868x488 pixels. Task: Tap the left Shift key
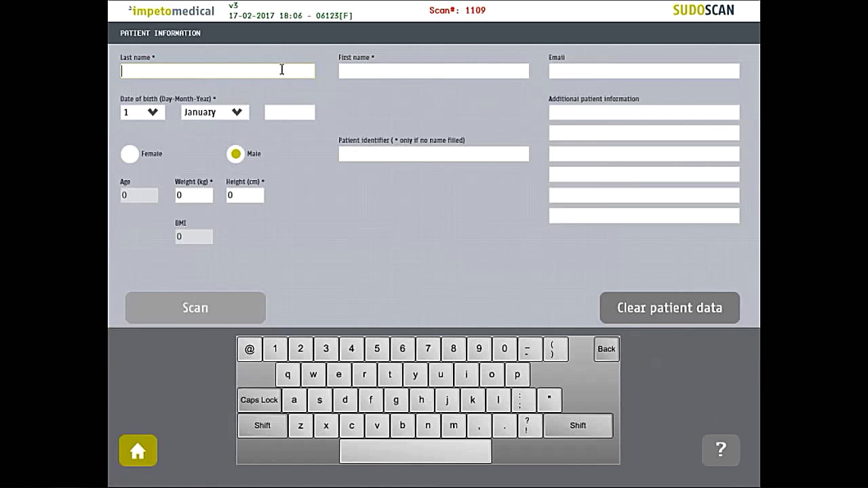[x=262, y=426]
